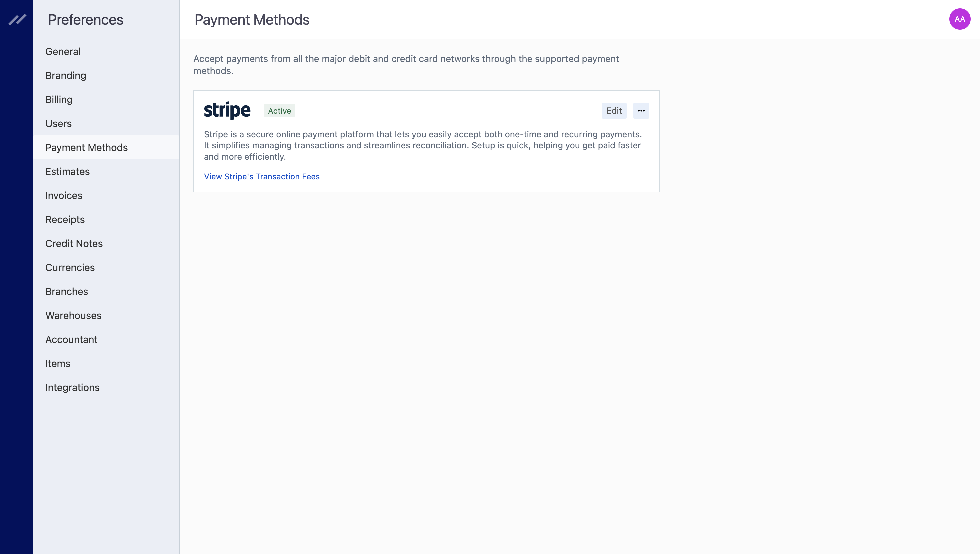Select Payment Methods tab in sidebar
980x554 pixels.
coord(86,147)
